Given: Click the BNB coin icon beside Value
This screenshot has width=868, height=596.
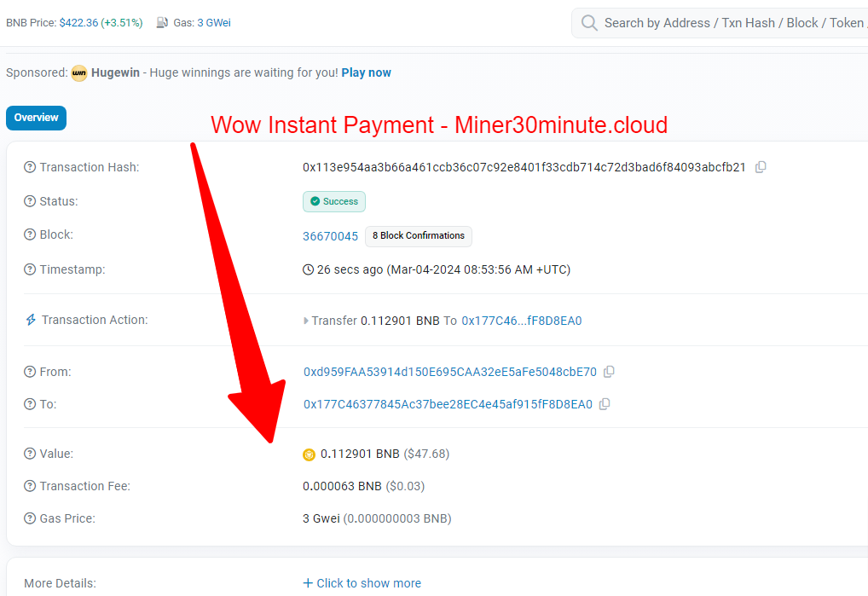Looking at the screenshot, I should click(x=309, y=454).
